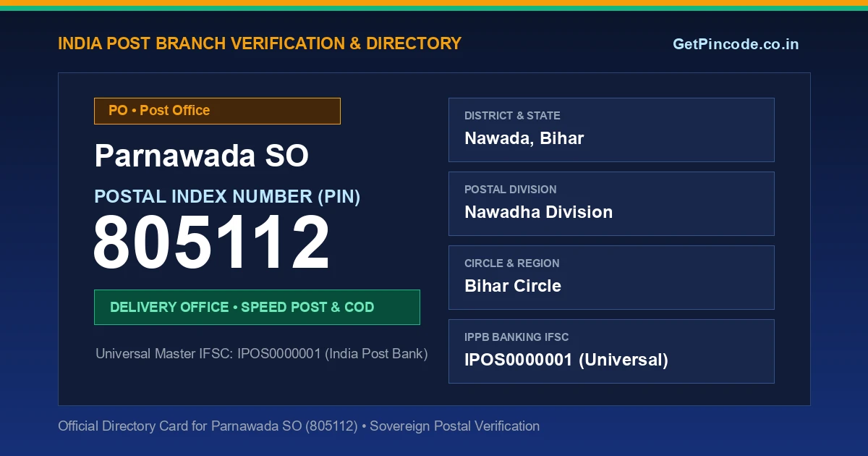Select the Nawadha Division text
This screenshot has height=456, width=868.
coord(538,212)
